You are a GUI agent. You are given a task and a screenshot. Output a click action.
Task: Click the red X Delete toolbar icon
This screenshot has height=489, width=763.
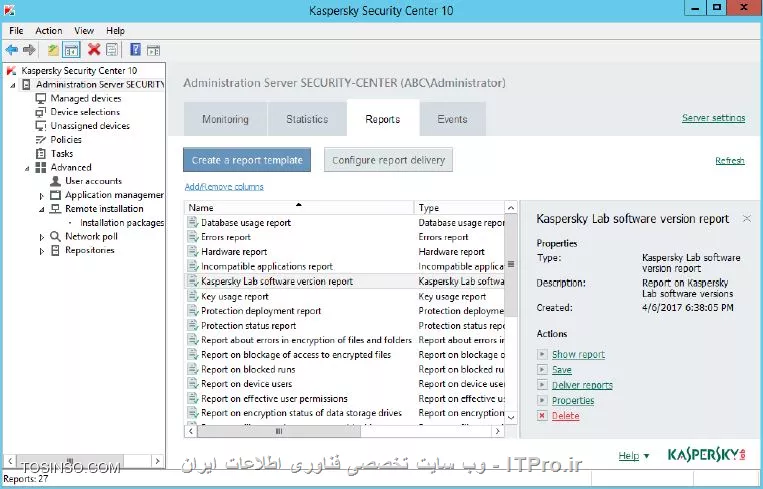[94, 49]
